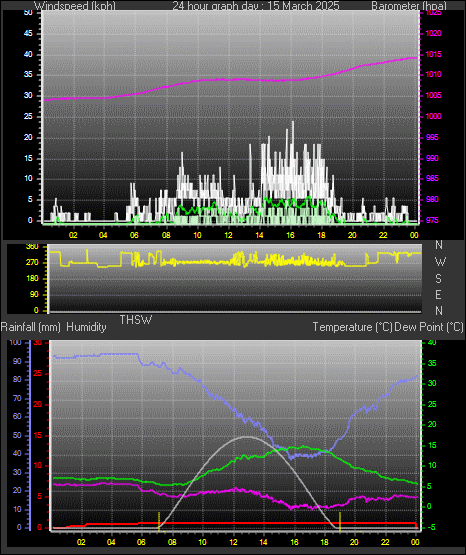Click the Humidity label
Viewport: 466px width, 555px height.
click(86, 327)
